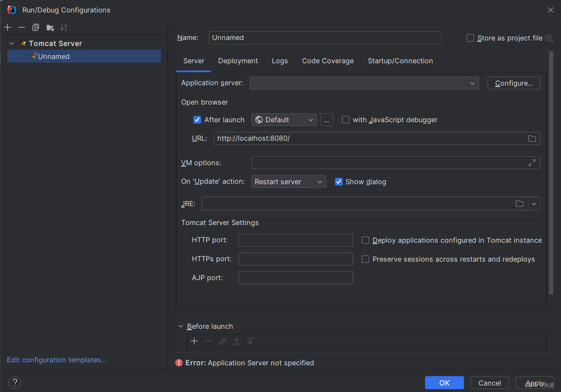Enable with JavaScript debugger
The image size is (561, 392).
click(345, 120)
